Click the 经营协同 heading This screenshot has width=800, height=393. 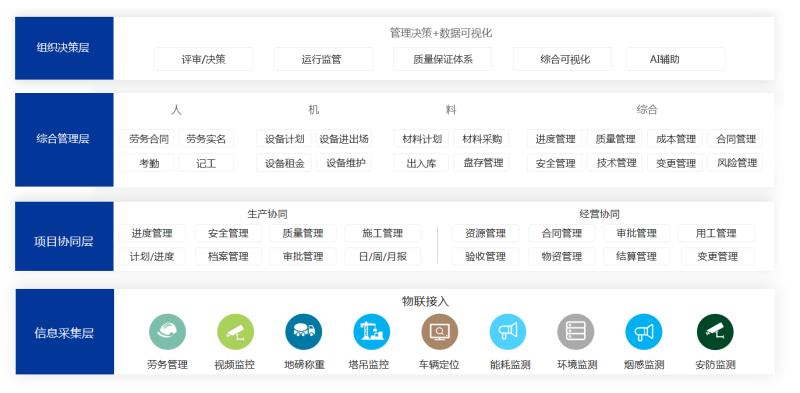pyautogui.click(x=599, y=214)
